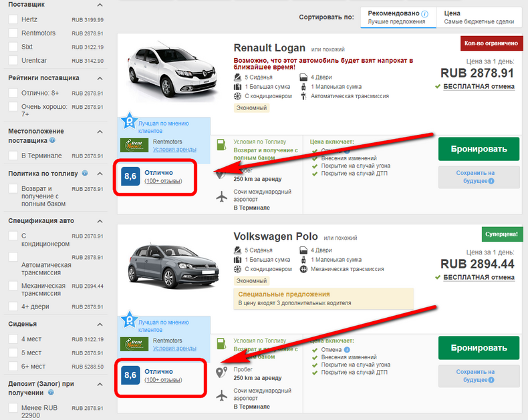This screenshot has width=528, height=420.
Task: Click the Volkswagen Polo car photo
Action: click(x=172, y=265)
